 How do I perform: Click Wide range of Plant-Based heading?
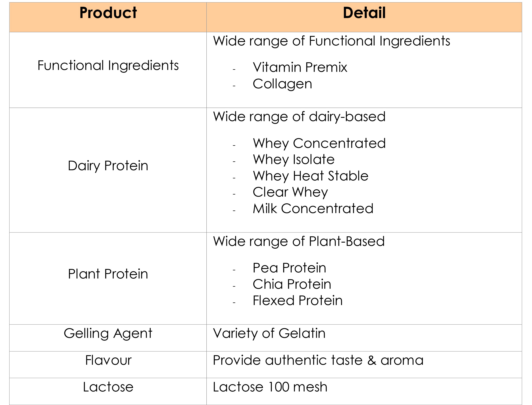click(x=299, y=241)
